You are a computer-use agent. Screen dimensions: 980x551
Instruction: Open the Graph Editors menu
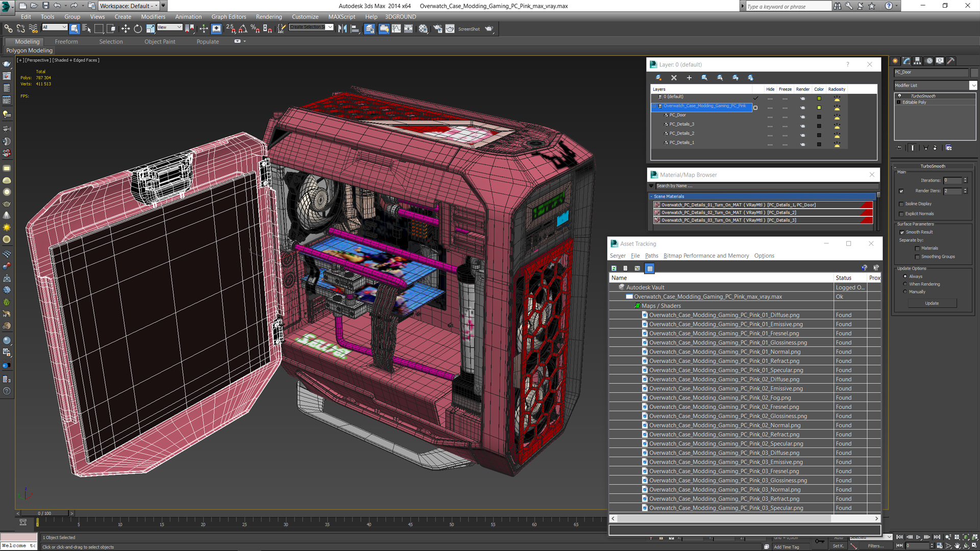coord(229,17)
